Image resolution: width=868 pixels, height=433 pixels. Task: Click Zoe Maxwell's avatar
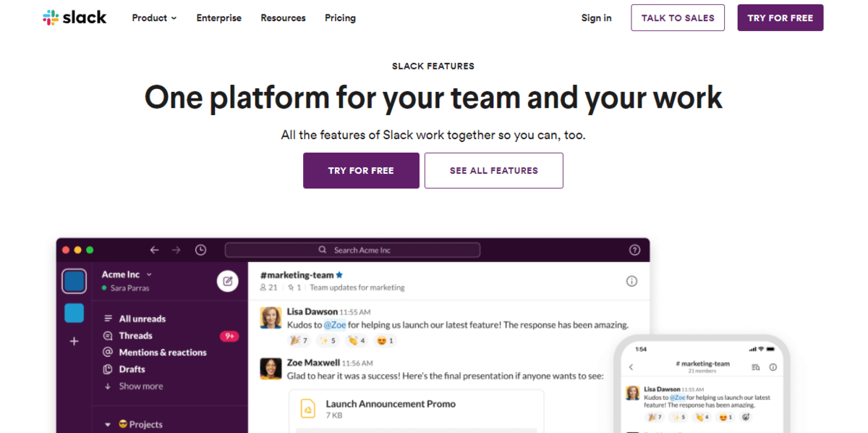(x=271, y=369)
